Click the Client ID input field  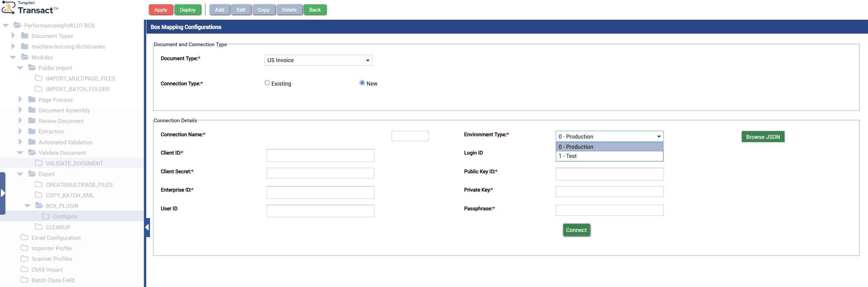coord(320,155)
